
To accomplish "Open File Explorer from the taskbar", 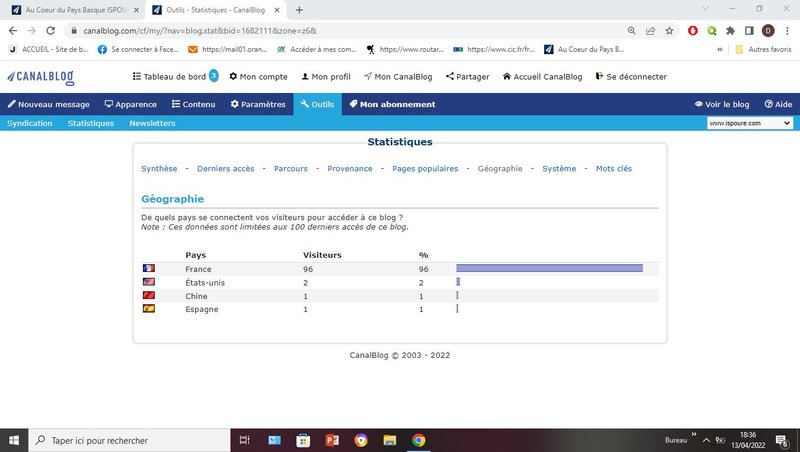I will tap(390, 440).
